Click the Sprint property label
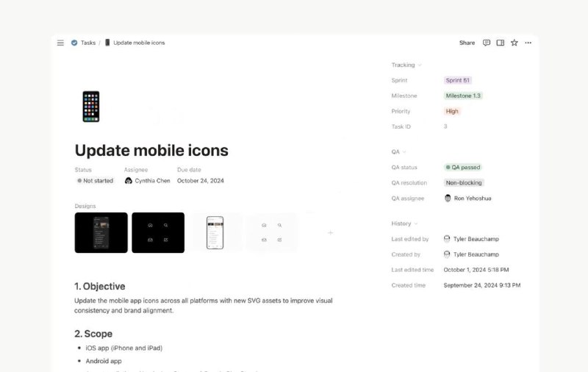The width and height of the screenshot is (588, 372). pyautogui.click(x=399, y=80)
